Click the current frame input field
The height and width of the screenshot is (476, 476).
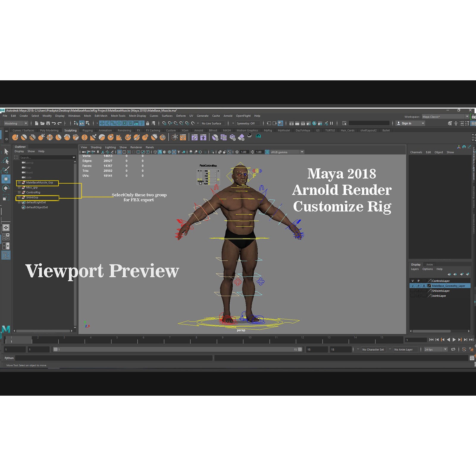click(x=416, y=340)
